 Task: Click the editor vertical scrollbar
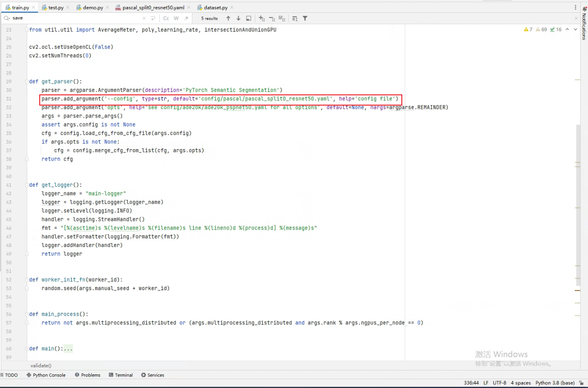[578, 204]
